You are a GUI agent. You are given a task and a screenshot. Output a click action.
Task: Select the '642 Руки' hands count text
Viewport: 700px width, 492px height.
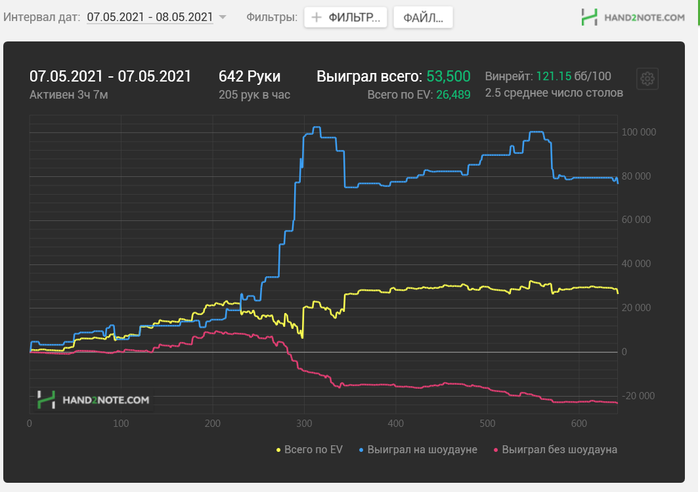(x=250, y=76)
